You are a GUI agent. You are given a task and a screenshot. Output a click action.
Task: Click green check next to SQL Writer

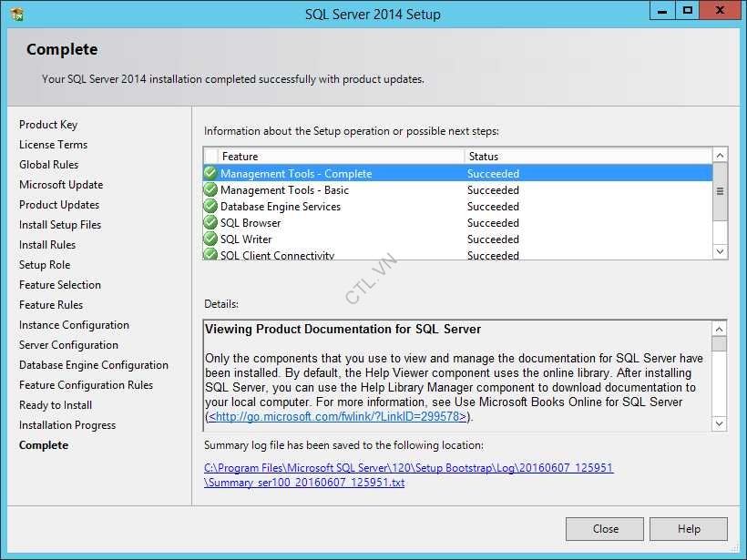tap(209, 239)
